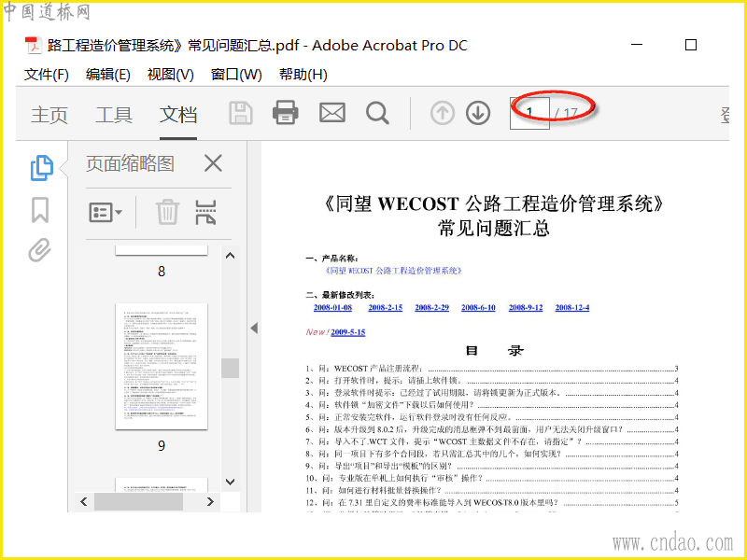Open the 窗口(W) menu
747x560 pixels.
point(236,75)
